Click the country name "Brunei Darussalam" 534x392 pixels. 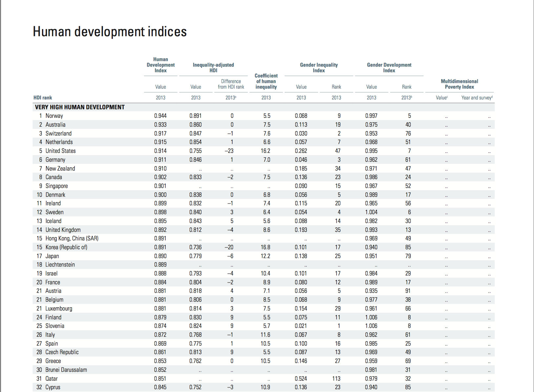click(x=66, y=370)
